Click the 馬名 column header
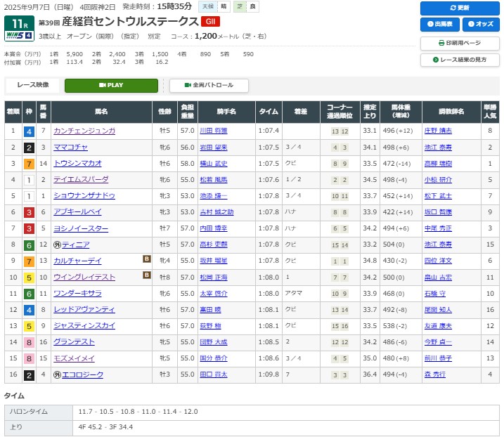The height and width of the screenshot is (437, 504). point(101,112)
